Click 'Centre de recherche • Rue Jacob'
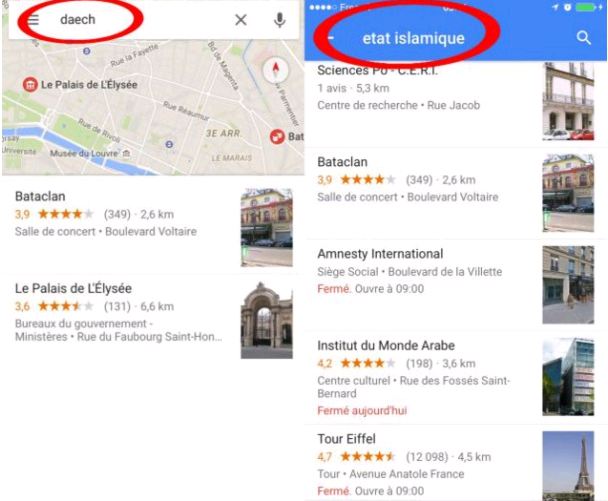The image size is (608, 501). click(399, 105)
